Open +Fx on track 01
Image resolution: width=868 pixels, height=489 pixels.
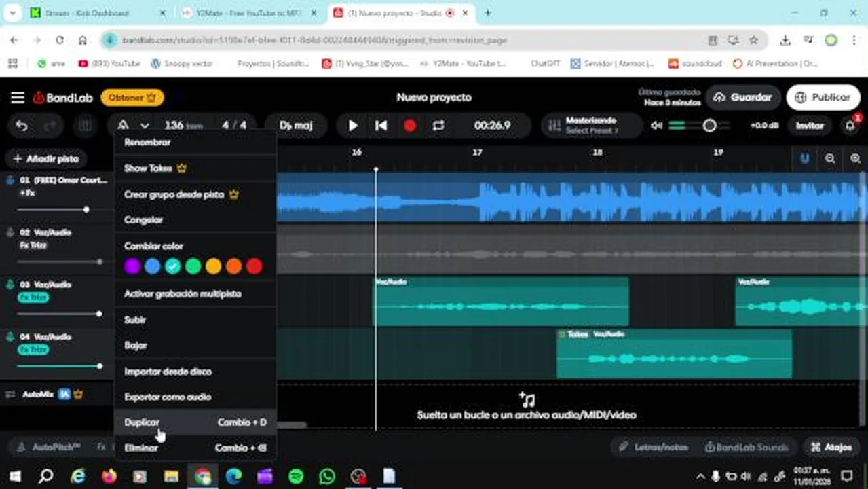coord(27,193)
